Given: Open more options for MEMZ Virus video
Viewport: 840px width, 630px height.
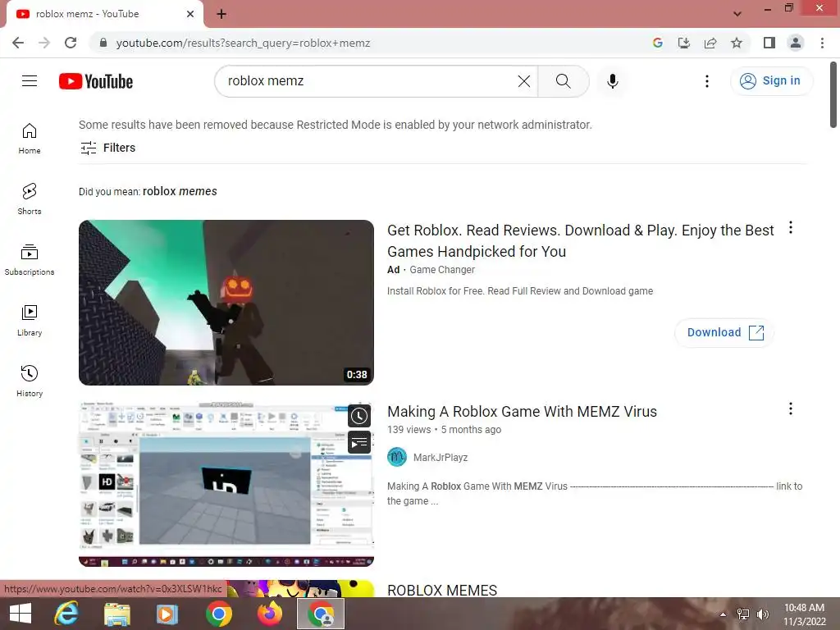Looking at the screenshot, I should point(790,409).
